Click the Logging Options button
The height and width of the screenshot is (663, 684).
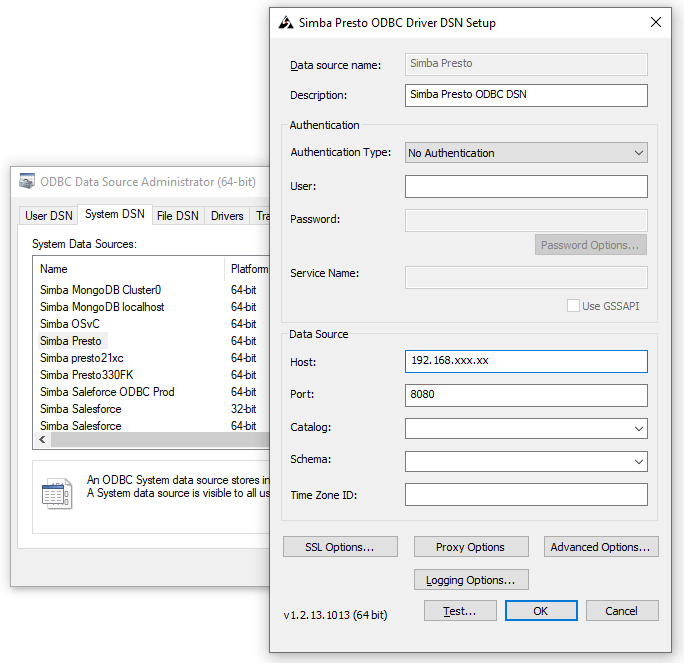coord(471,580)
